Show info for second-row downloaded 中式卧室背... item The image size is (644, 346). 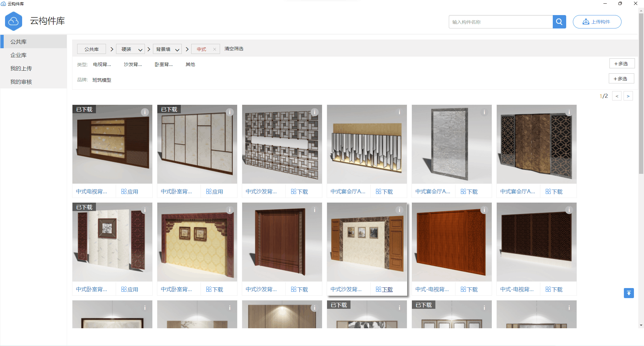pos(145,210)
